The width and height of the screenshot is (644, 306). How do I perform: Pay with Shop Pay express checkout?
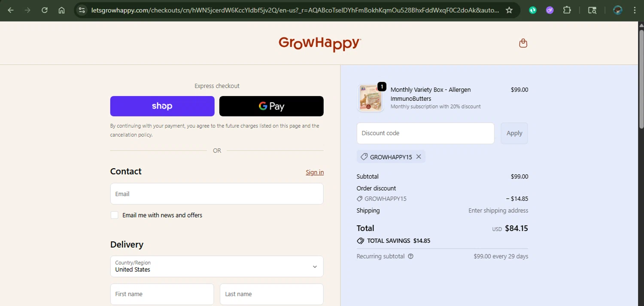click(x=162, y=106)
